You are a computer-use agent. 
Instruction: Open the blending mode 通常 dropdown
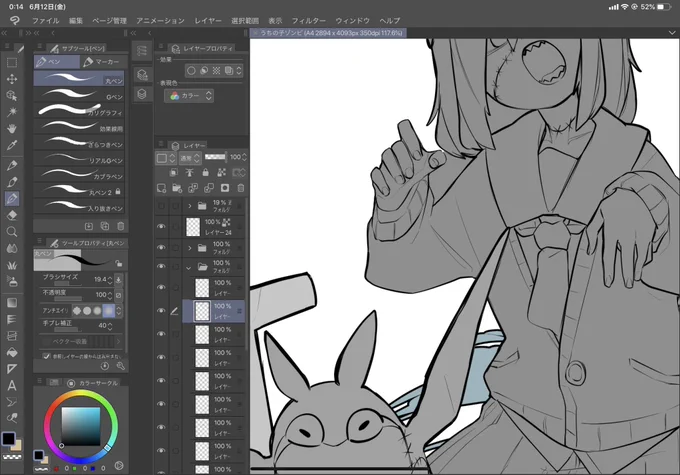click(x=190, y=157)
